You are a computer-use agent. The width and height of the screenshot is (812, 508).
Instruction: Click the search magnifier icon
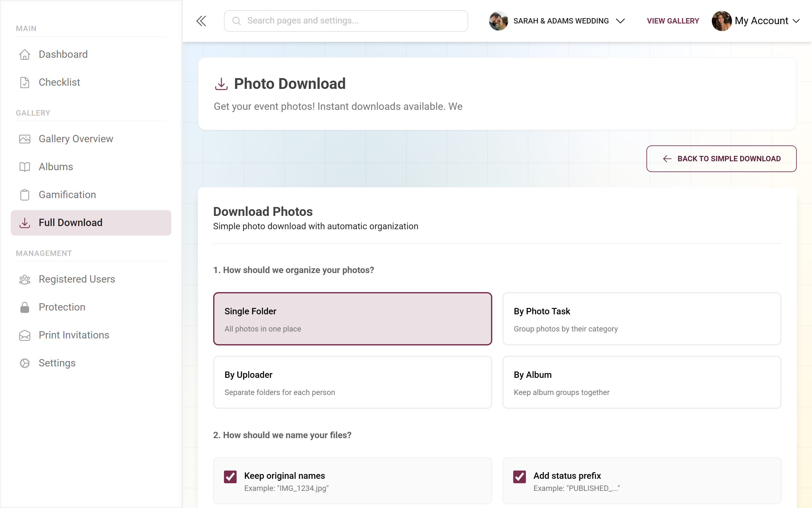237,21
